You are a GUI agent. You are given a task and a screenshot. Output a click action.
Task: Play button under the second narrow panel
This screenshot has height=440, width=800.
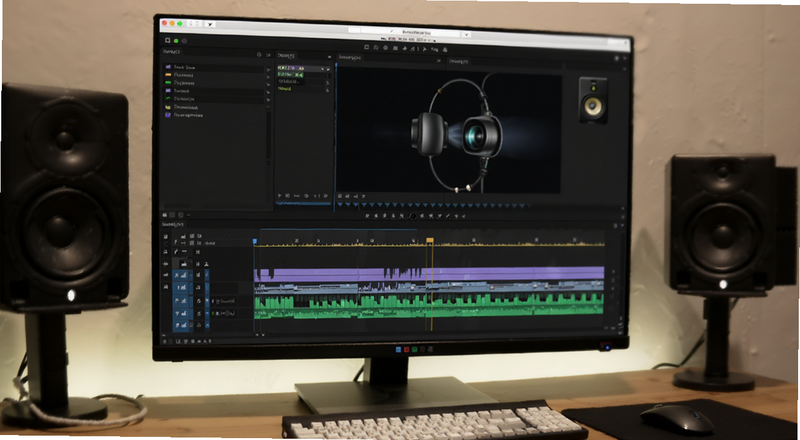point(280,195)
